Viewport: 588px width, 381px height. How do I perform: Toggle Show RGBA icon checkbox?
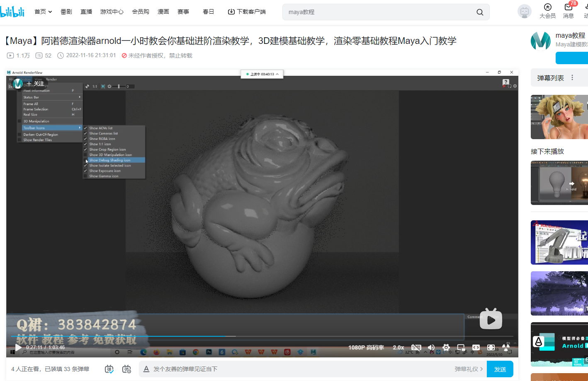[x=85, y=139]
